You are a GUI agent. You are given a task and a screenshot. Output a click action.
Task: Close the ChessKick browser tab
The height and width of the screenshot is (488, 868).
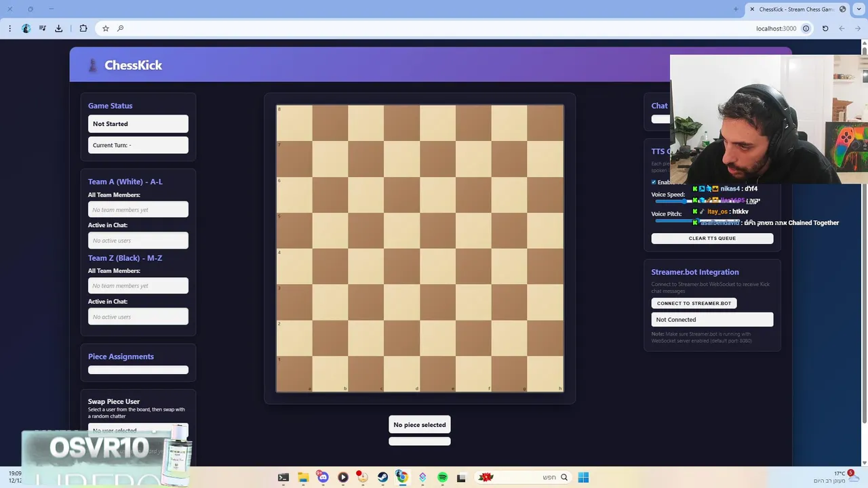(751, 9)
